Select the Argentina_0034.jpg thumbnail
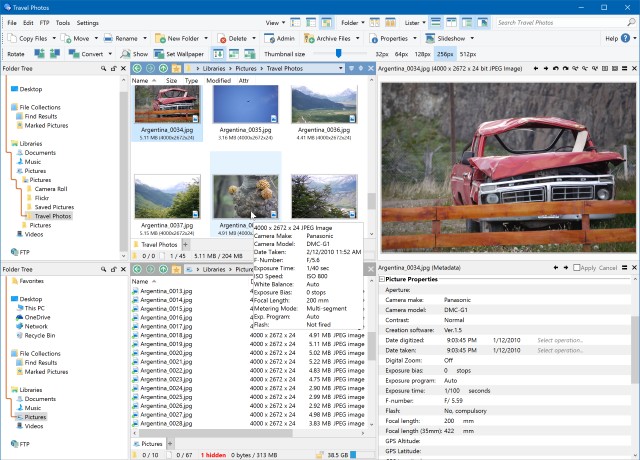640x460 pixels. coord(167,104)
